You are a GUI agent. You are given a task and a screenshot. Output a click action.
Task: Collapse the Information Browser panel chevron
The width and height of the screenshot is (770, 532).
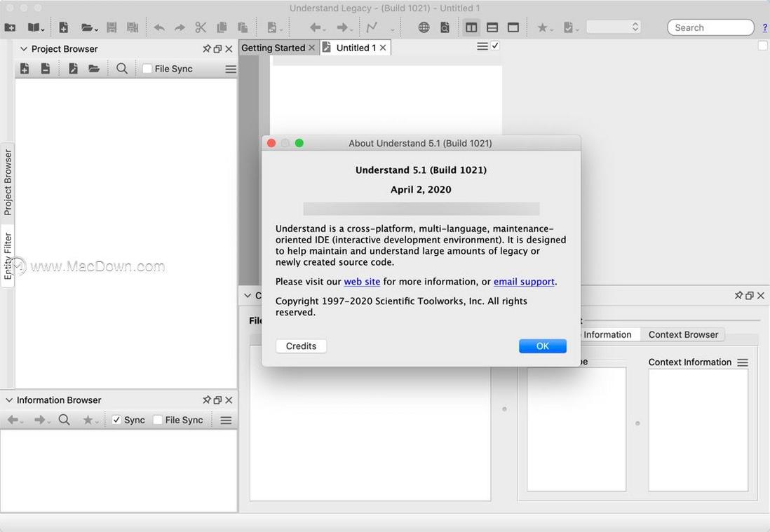[x=9, y=400]
